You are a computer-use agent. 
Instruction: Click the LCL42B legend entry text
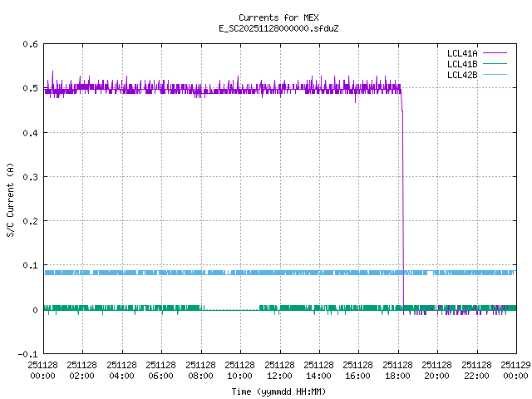(x=461, y=74)
